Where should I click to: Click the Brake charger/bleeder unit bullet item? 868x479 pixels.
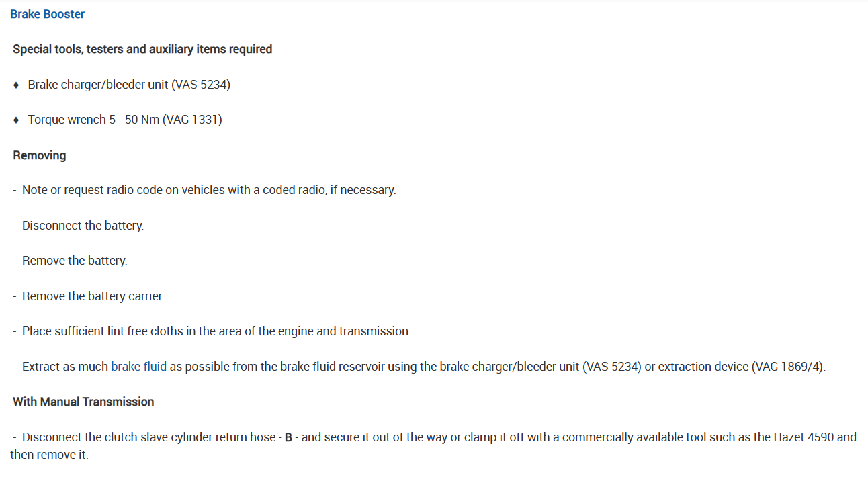click(x=129, y=85)
